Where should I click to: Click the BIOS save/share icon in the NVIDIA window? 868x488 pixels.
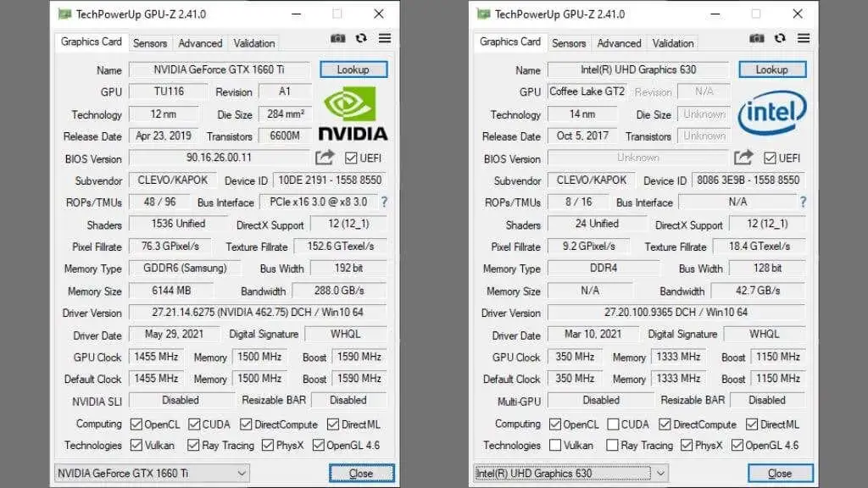pos(325,158)
